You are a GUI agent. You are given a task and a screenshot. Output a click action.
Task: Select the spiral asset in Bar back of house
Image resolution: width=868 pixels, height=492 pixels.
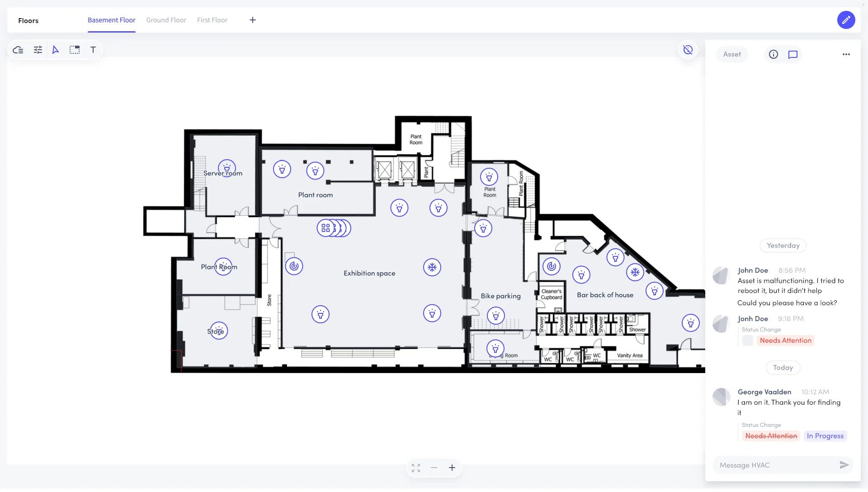552,266
